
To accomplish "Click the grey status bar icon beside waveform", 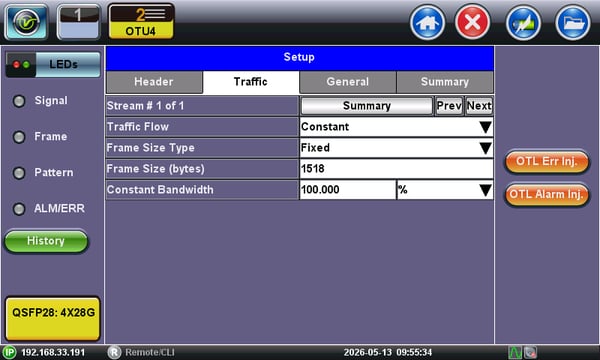I will (531, 352).
